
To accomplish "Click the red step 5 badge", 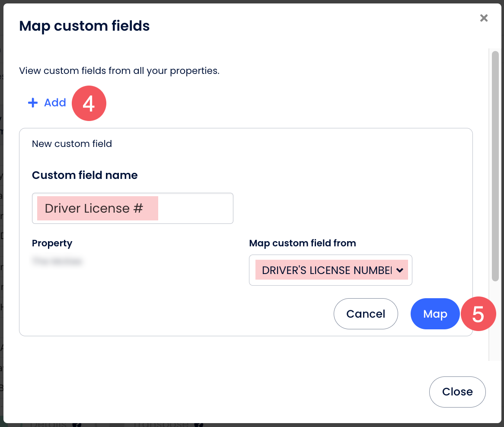I will (x=478, y=314).
